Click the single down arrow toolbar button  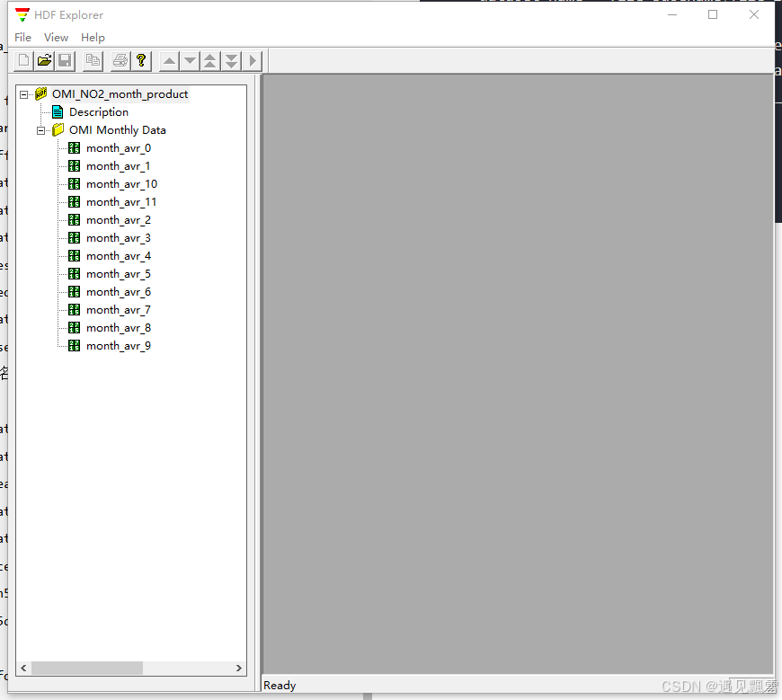click(190, 61)
